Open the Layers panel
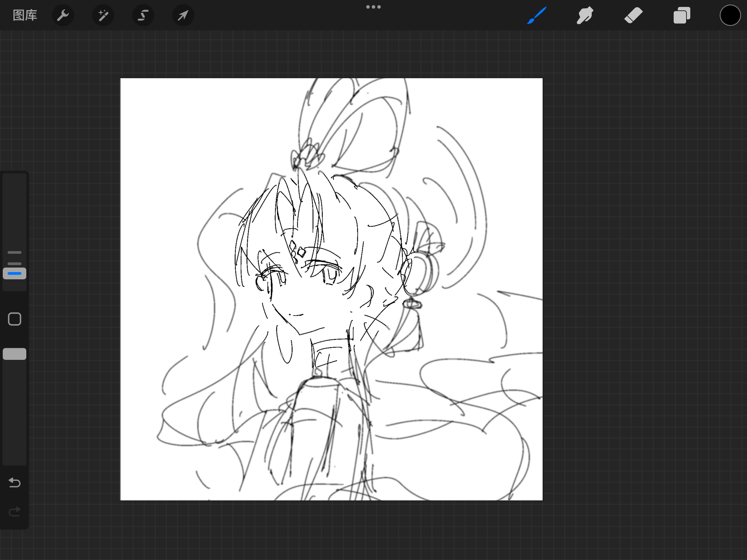Image resolution: width=747 pixels, height=560 pixels. [x=682, y=15]
